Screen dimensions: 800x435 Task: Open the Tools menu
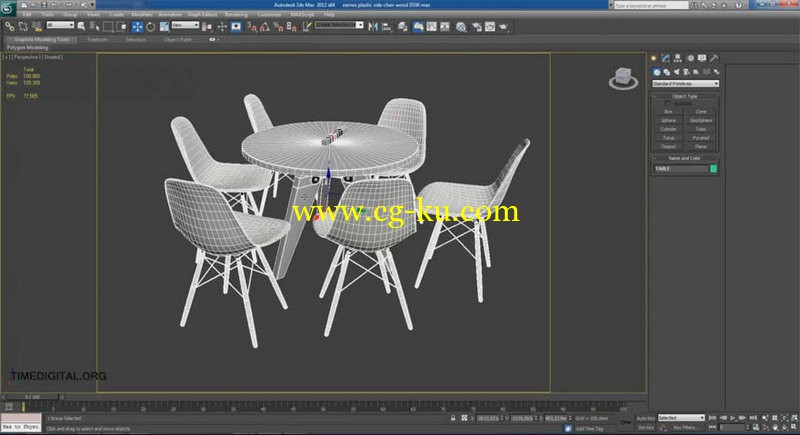point(47,15)
